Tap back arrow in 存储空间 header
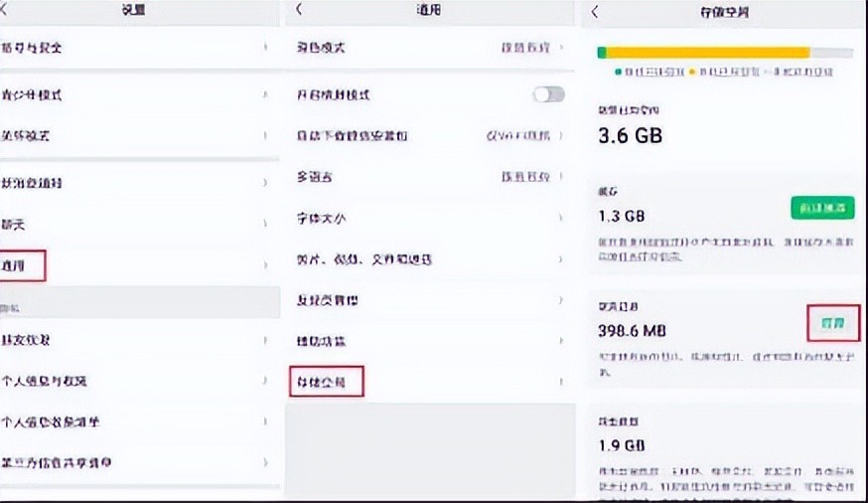The image size is (868, 503). 595,12
